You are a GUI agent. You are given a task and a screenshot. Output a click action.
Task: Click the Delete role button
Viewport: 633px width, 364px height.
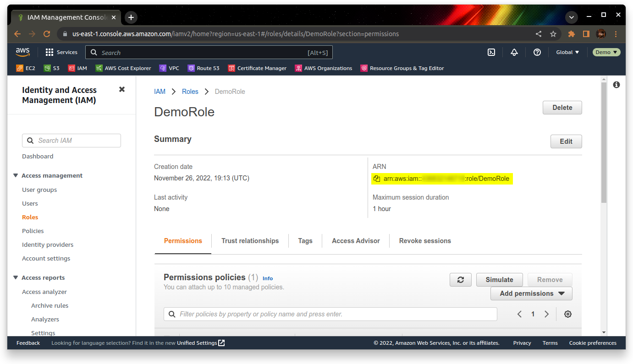(562, 108)
